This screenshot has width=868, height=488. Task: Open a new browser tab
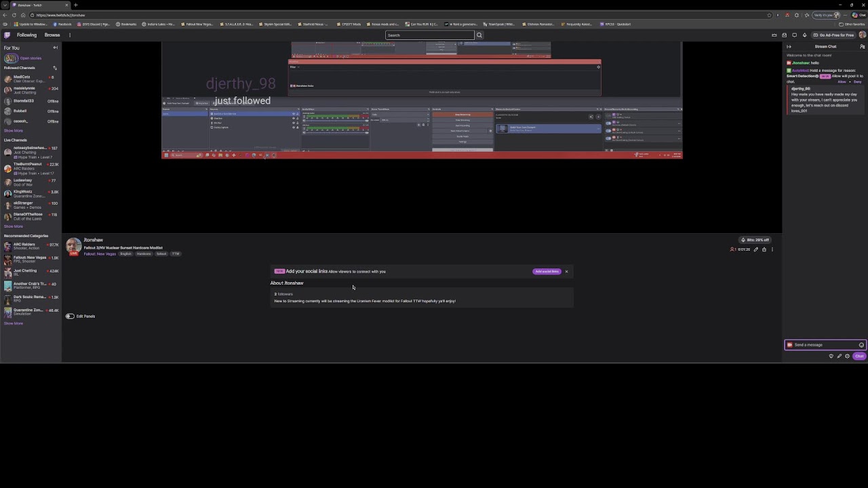pos(75,5)
